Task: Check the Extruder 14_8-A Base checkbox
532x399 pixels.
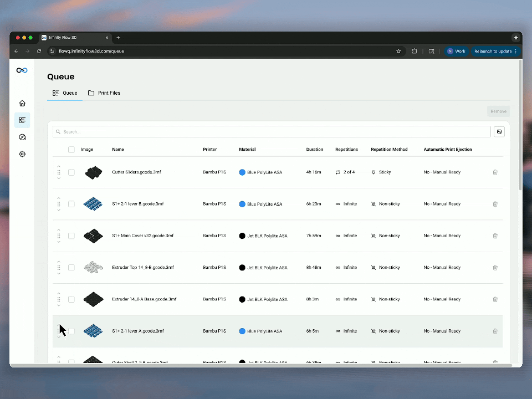Action: click(x=71, y=299)
